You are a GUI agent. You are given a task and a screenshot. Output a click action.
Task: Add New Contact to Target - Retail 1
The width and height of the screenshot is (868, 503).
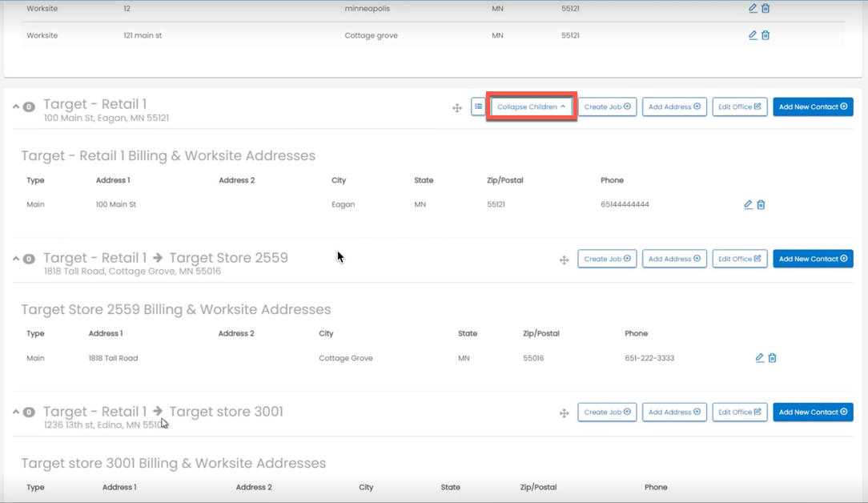[x=813, y=107]
